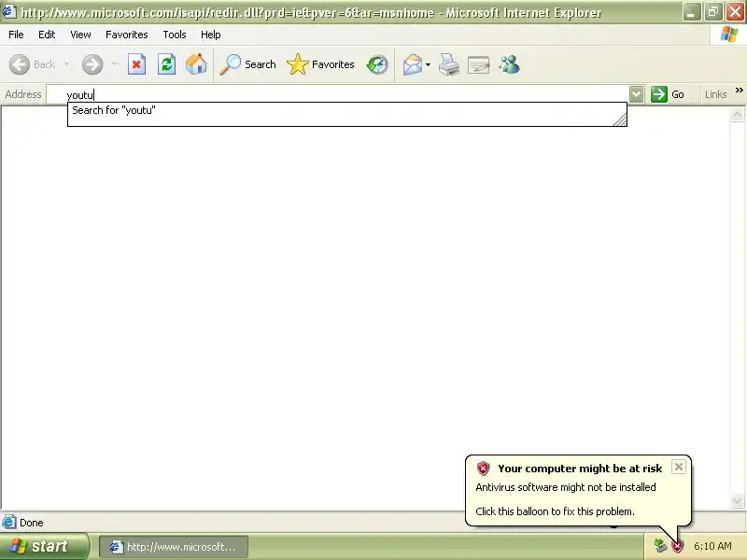Expand the Mail dropdown arrow

point(428,64)
